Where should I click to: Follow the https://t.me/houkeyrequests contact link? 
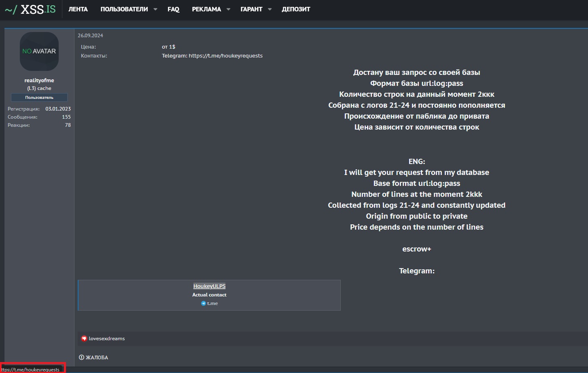coord(225,56)
